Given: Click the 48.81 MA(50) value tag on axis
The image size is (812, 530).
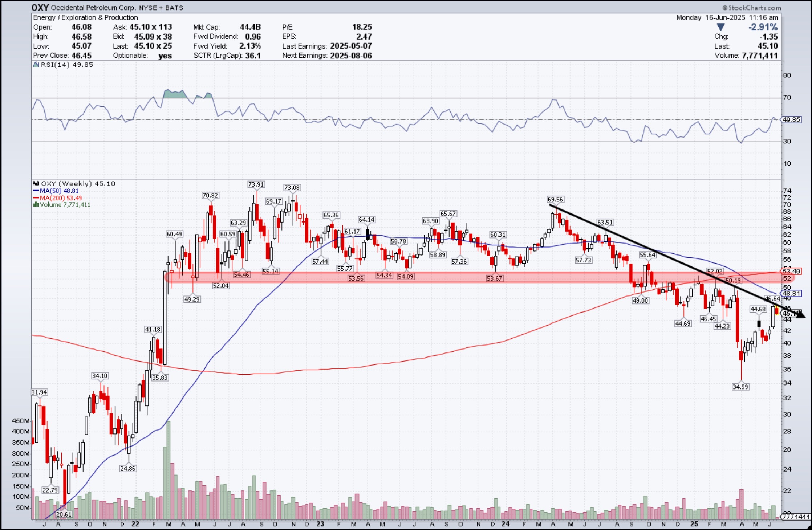Looking at the screenshot, I should (792, 293).
